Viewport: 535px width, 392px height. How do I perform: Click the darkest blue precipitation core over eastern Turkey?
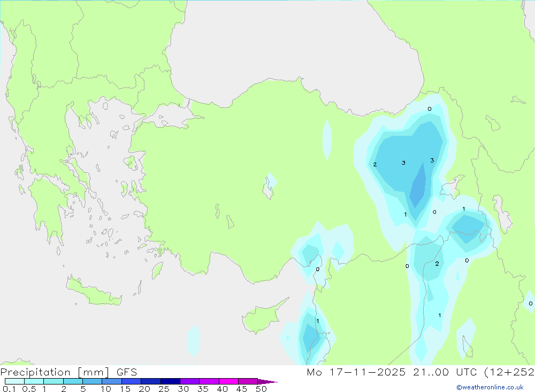418,187
